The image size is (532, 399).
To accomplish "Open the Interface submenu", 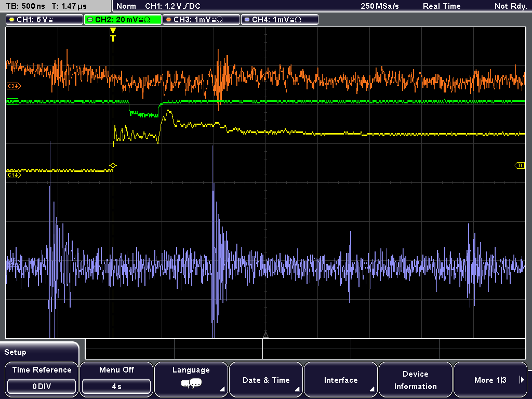I will click(341, 379).
